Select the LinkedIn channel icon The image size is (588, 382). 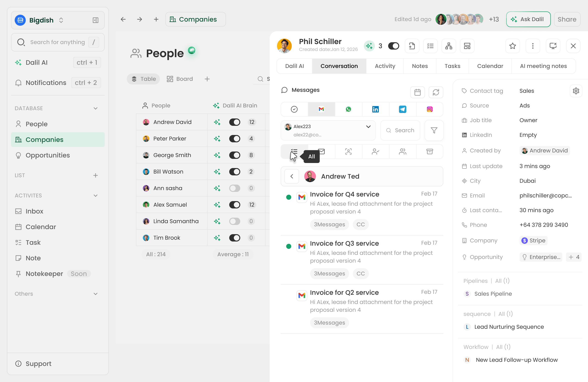click(375, 109)
